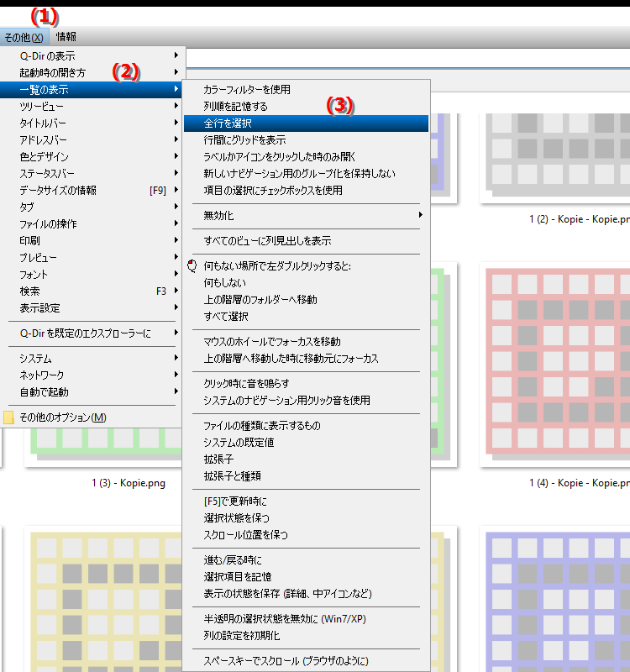Click file name 1 (3) - Kopie.png
630x672 pixels.
click(x=129, y=483)
